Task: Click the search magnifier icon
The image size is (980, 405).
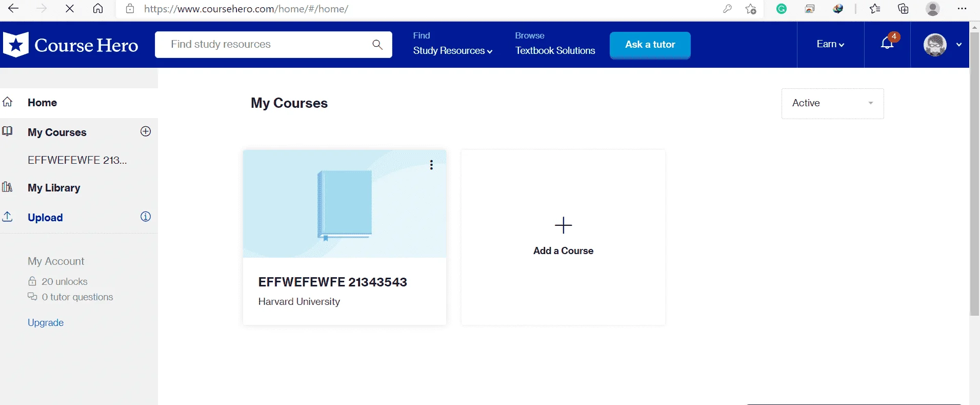Action: pyautogui.click(x=377, y=45)
